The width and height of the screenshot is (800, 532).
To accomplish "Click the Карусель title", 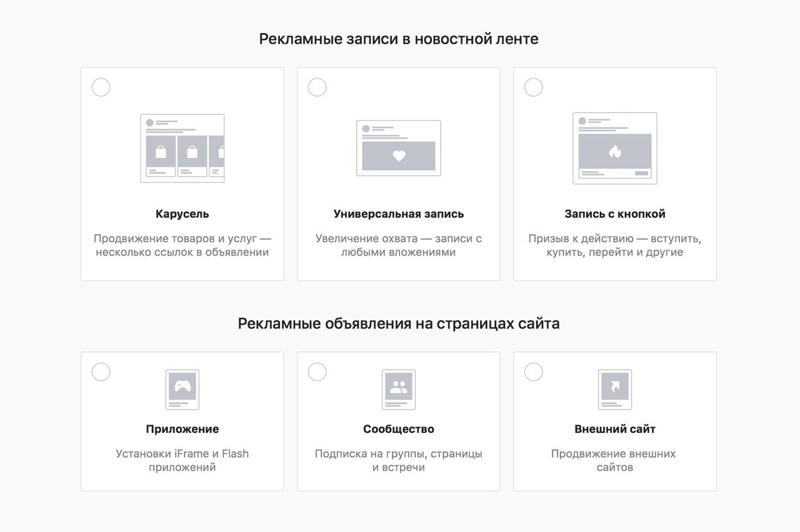I will tap(182, 214).
